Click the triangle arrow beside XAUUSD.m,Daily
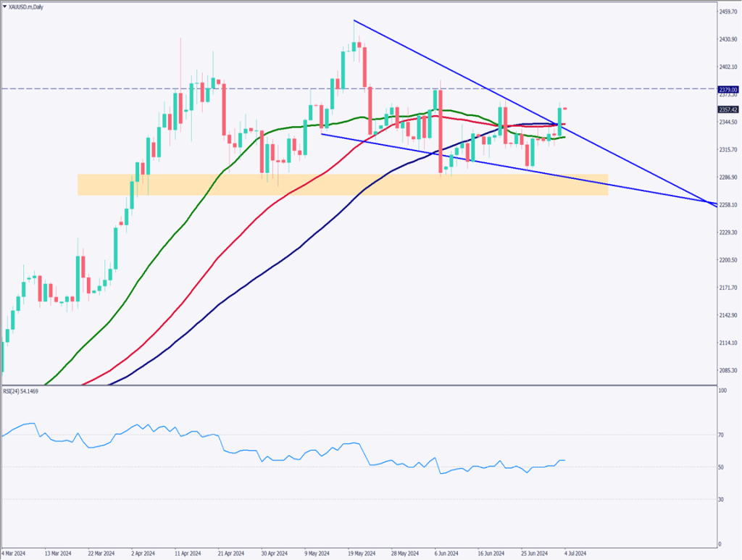 pyautogui.click(x=4, y=6)
